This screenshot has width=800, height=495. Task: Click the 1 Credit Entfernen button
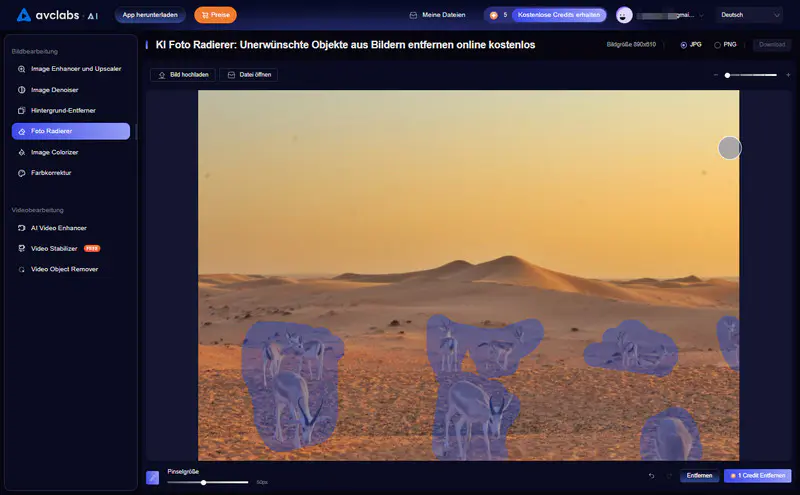pyautogui.click(x=758, y=476)
